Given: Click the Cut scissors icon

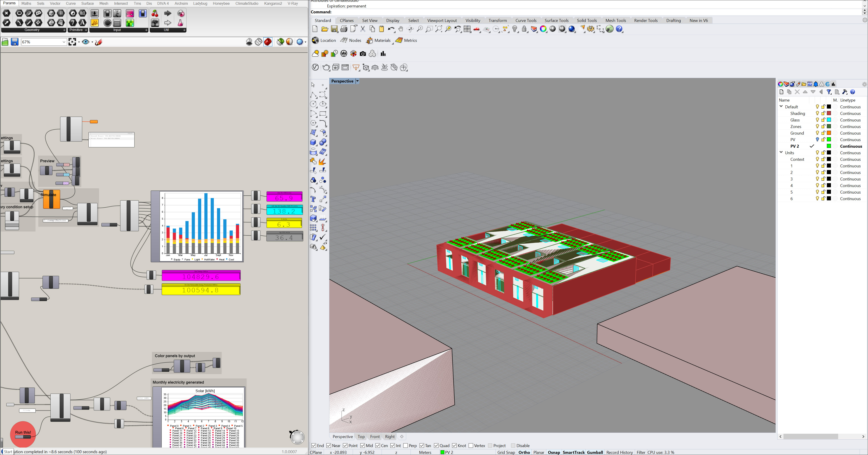Looking at the screenshot, I should [x=363, y=29].
